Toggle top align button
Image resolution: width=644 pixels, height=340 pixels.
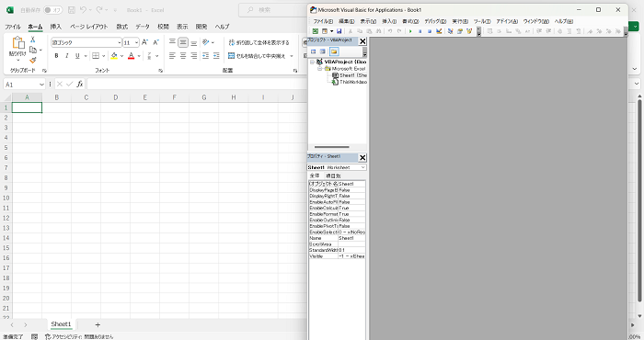tap(173, 42)
